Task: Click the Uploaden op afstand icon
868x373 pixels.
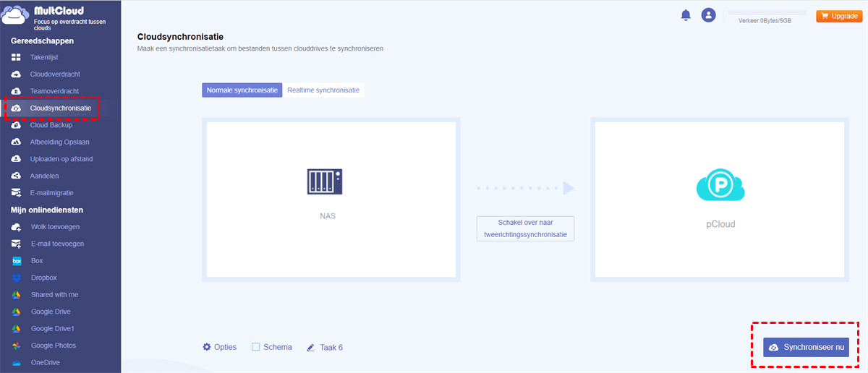Action: click(16, 159)
